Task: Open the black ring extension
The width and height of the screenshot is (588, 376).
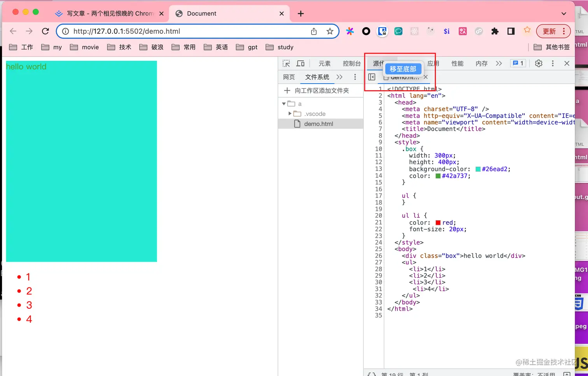Action: (x=366, y=31)
